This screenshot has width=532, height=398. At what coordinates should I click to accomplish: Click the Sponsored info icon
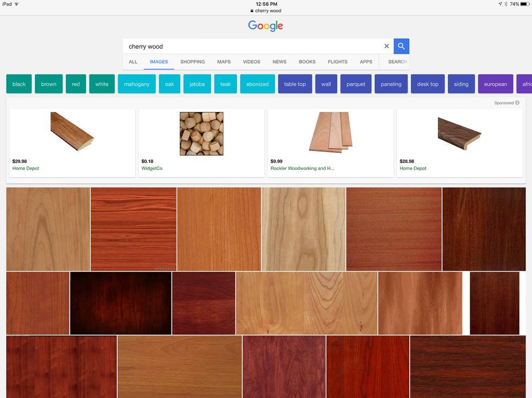tap(518, 103)
